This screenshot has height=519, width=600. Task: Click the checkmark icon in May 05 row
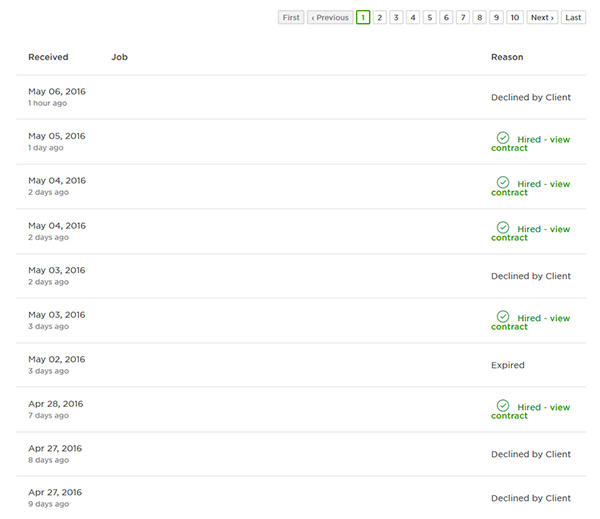pos(503,138)
